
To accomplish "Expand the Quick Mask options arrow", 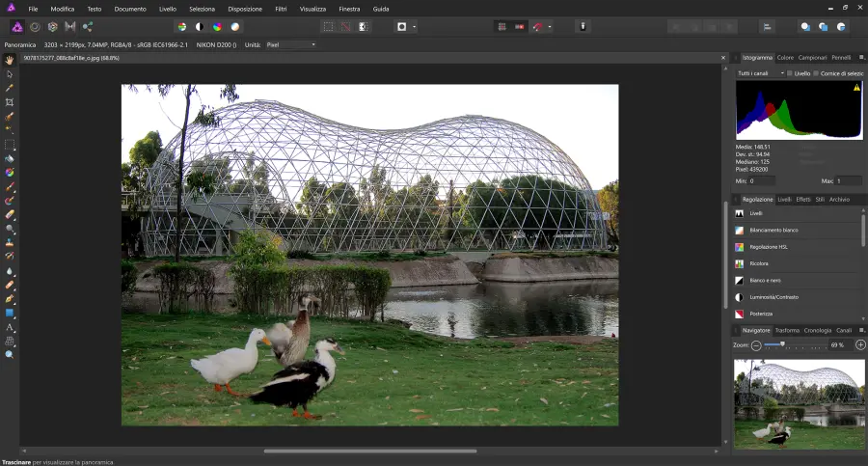I will (414, 27).
